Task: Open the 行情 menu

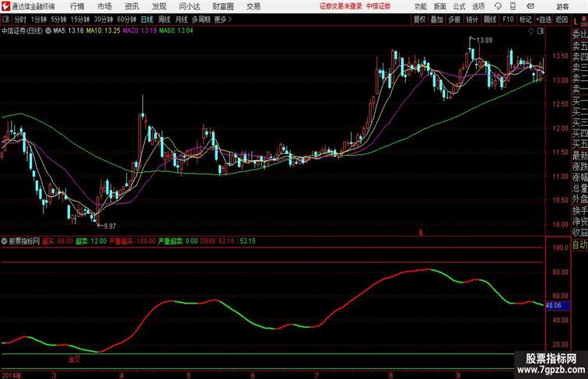Action: click(77, 6)
